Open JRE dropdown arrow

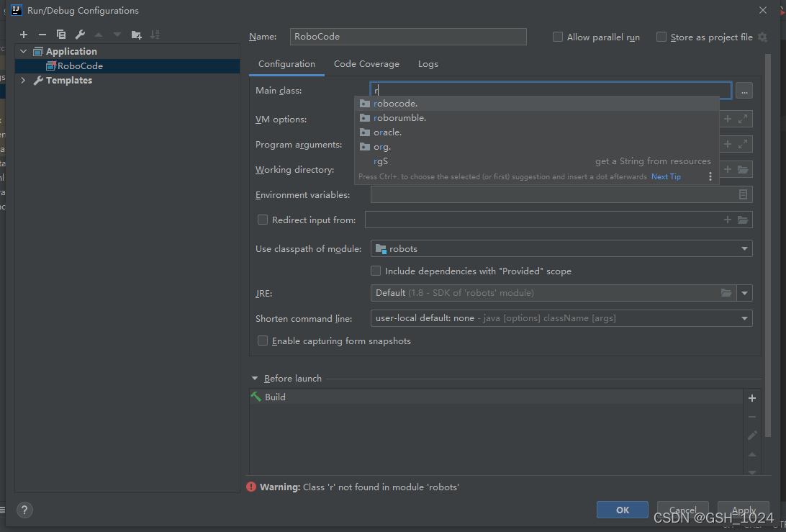pyautogui.click(x=744, y=293)
